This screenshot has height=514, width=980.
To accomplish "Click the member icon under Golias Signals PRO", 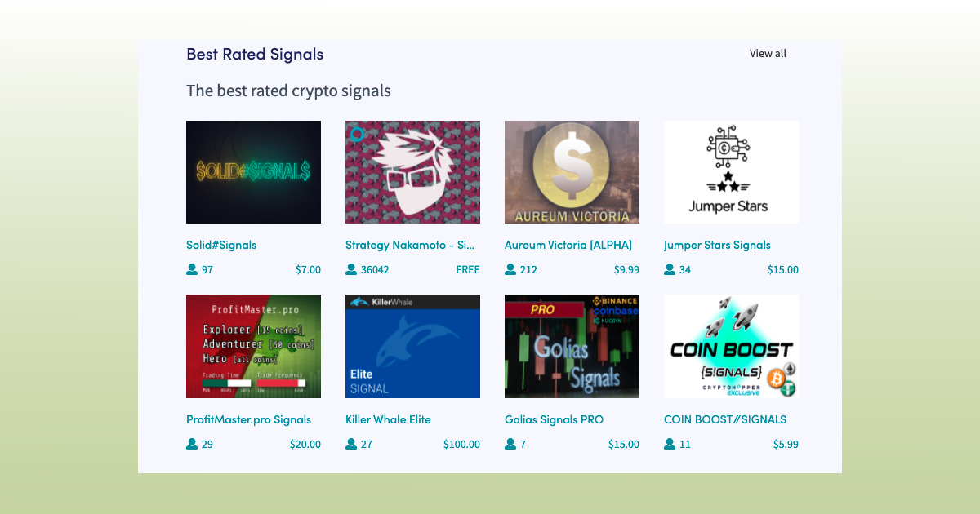I will pyautogui.click(x=510, y=444).
